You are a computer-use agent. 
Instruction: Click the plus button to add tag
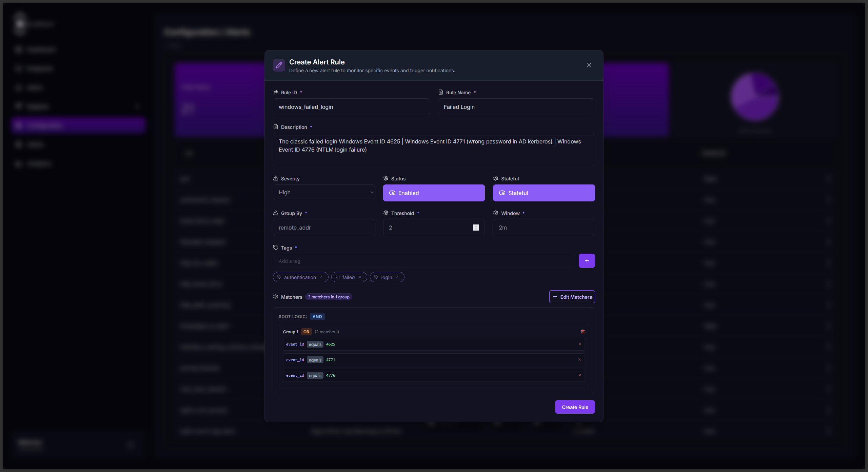pyautogui.click(x=587, y=261)
